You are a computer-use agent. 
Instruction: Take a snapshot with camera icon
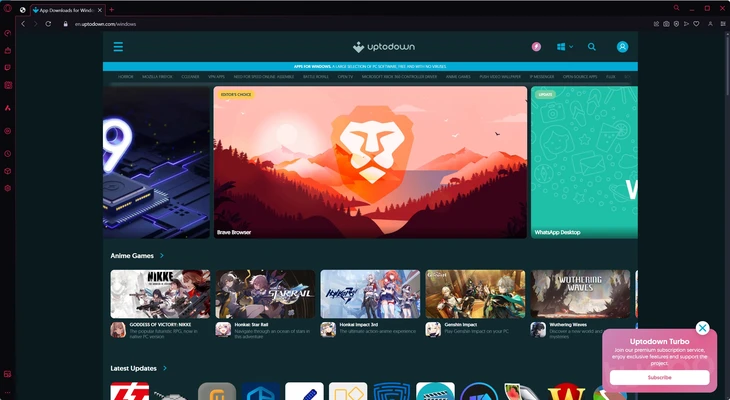[x=666, y=24]
